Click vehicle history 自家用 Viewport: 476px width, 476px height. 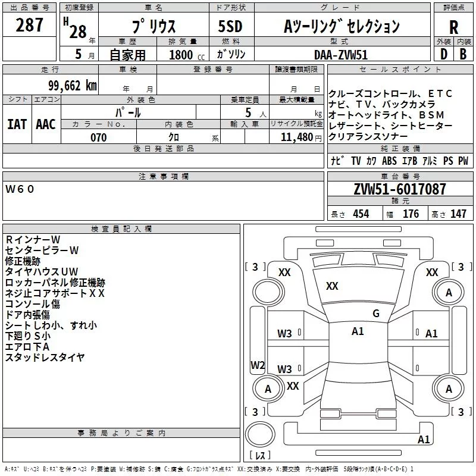127,55
